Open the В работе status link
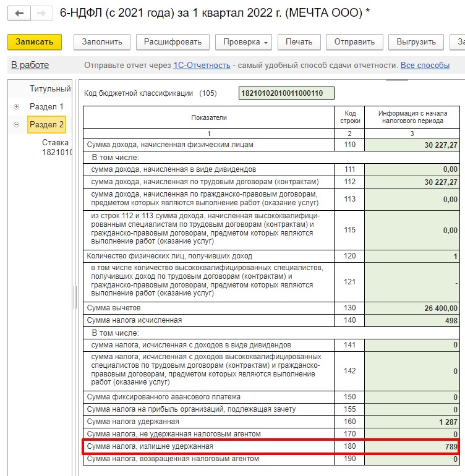This screenshot has height=476, width=465. (x=30, y=65)
